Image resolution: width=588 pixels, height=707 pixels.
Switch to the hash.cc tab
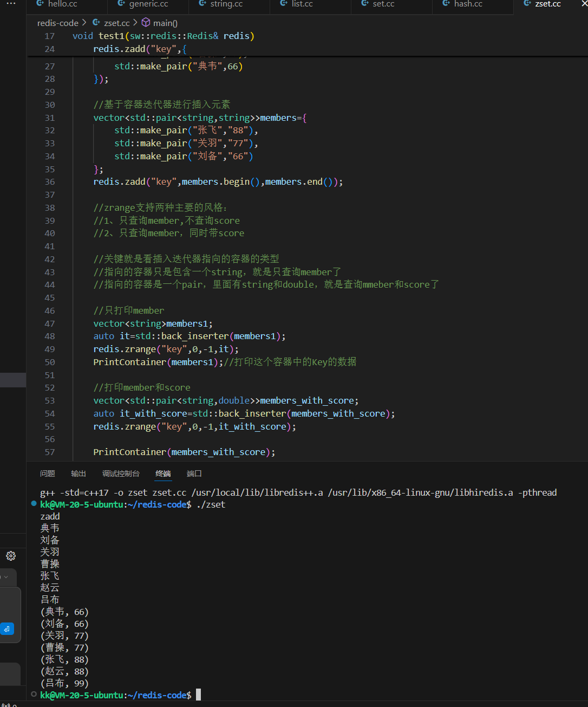coord(468,4)
